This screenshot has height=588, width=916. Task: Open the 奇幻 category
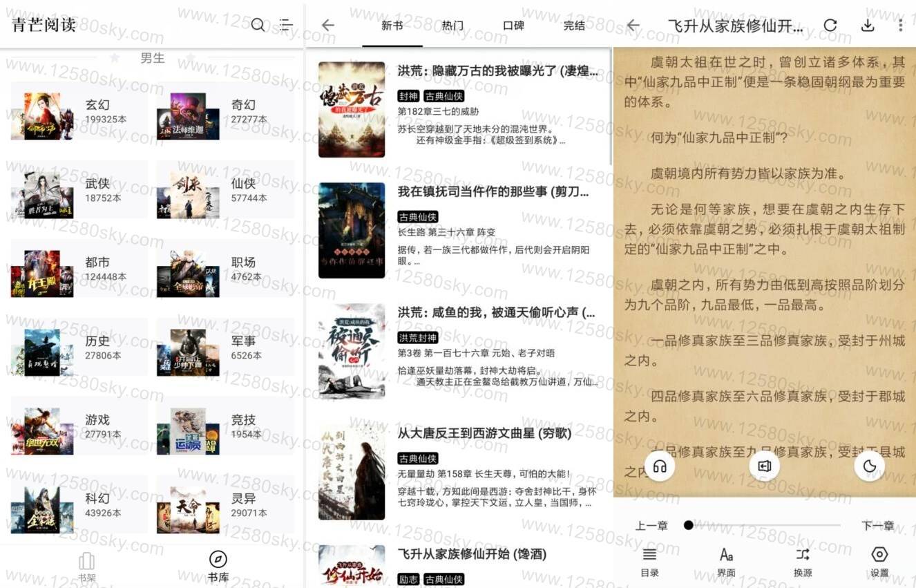225,111
